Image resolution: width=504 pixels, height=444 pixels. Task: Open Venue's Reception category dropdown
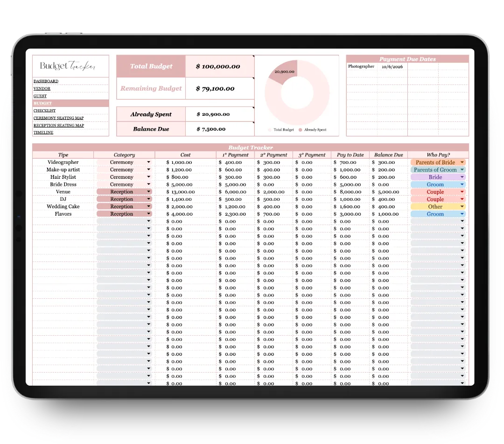coord(149,192)
